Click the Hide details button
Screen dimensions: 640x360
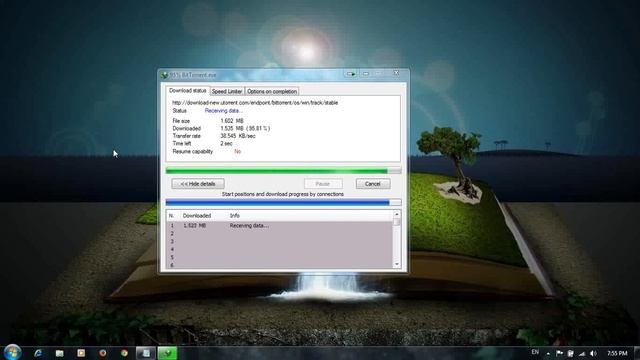pyautogui.click(x=198, y=184)
